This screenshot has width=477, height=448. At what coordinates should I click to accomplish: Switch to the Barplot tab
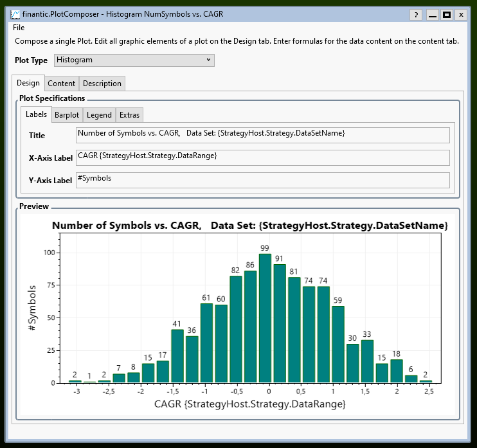pos(67,115)
